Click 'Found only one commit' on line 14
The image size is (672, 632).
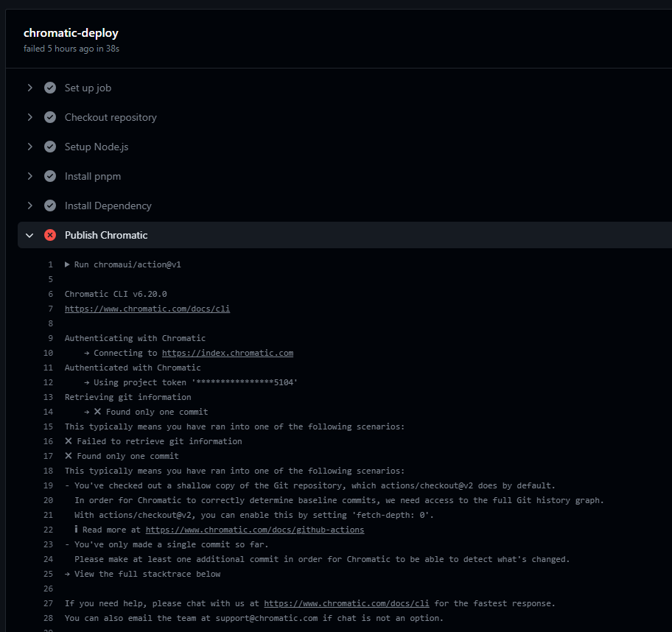157,412
